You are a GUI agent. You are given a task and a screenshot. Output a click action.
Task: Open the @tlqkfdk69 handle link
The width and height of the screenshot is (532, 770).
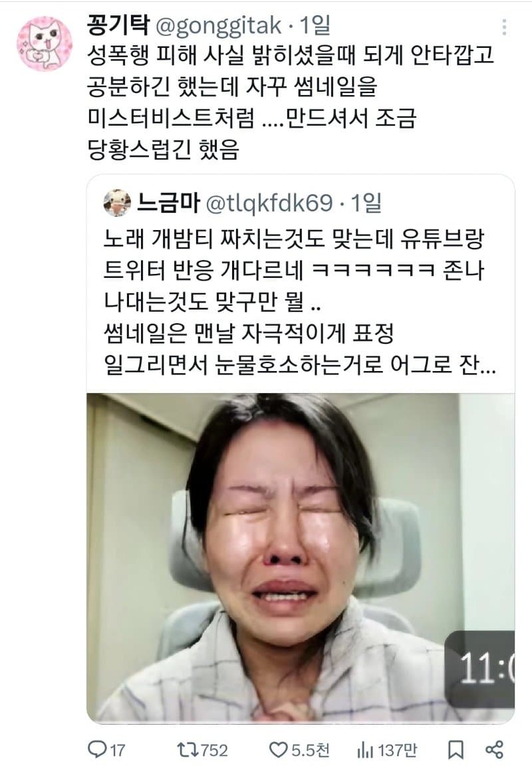click(269, 203)
